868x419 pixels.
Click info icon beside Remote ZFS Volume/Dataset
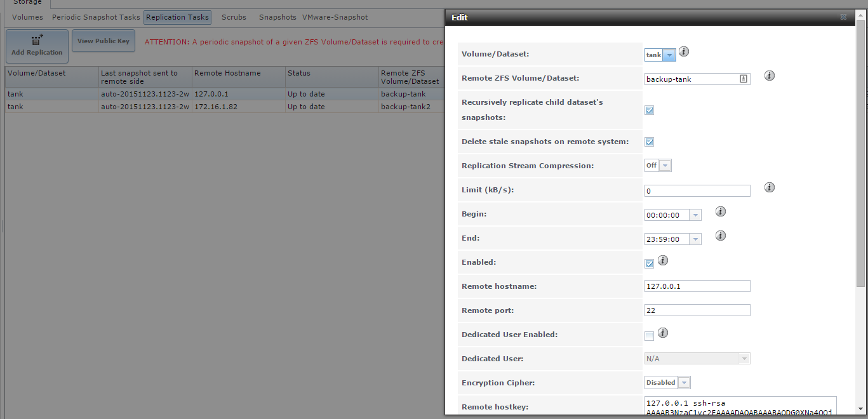(x=770, y=76)
